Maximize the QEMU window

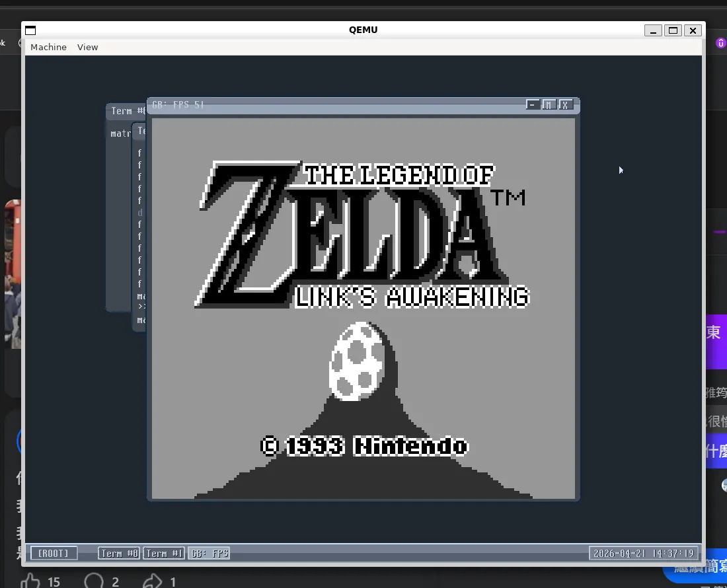point(673,30)
